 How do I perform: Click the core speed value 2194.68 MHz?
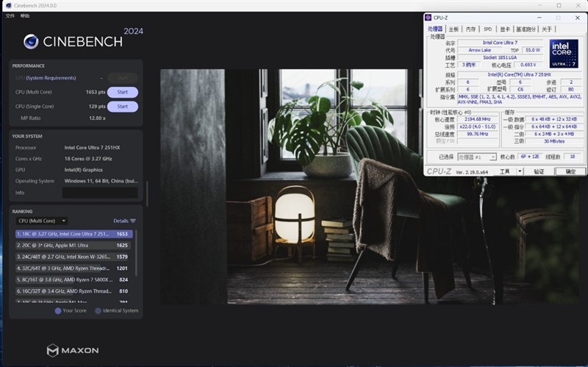[x=477, y=119]
